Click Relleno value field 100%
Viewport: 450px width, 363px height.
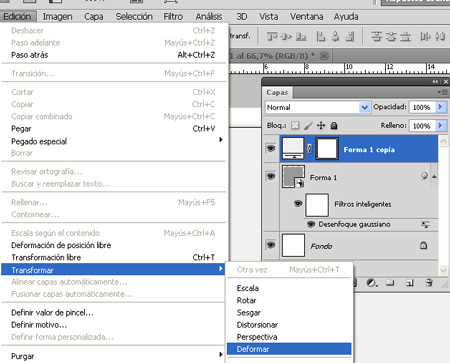[x=422, y=126]
